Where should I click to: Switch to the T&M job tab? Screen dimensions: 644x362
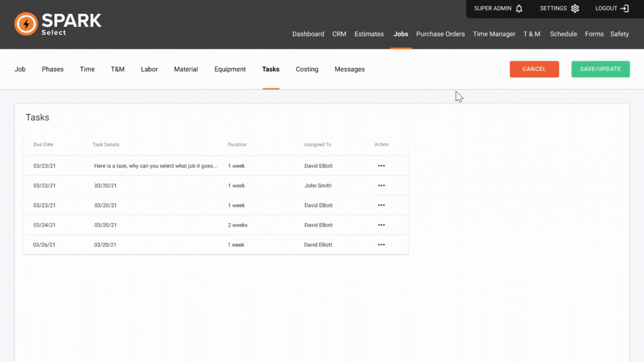118,69
